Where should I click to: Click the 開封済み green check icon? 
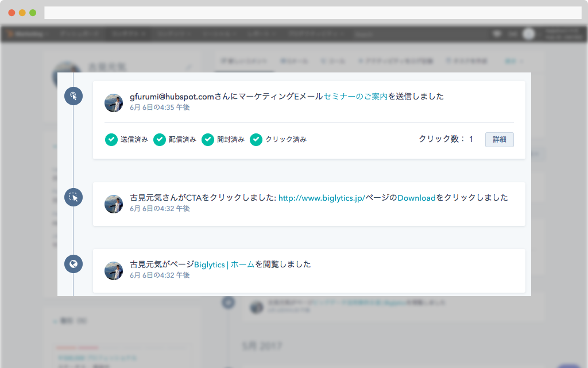coord(208,140)
